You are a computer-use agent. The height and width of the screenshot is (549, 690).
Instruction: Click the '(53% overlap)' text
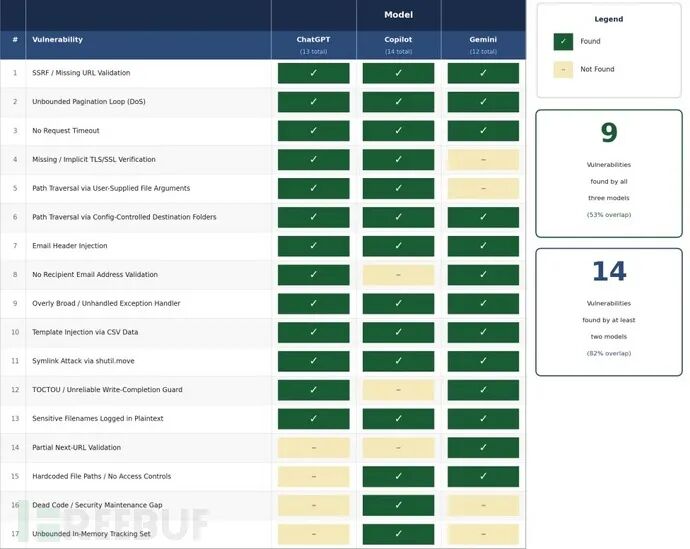(x=609, y=215)
